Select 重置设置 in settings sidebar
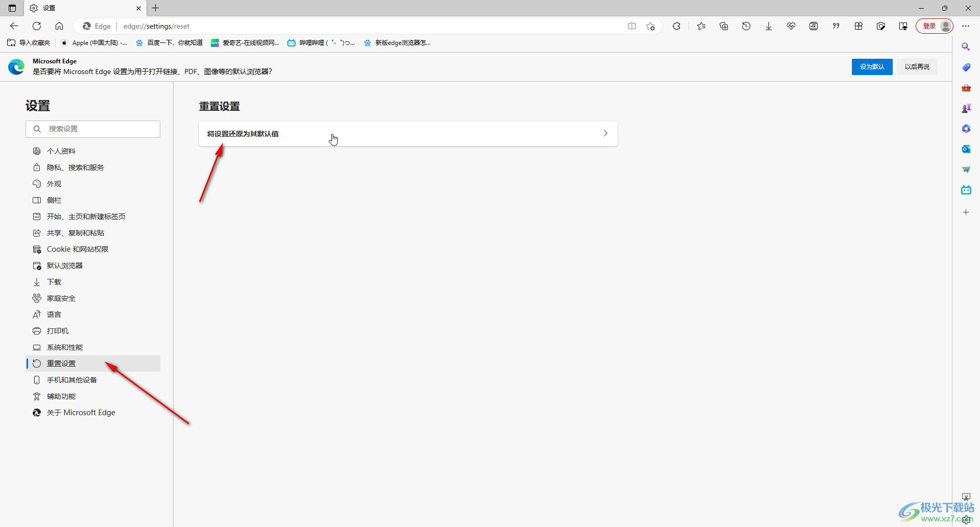Image resolution: width=980 pixels, height=527 pixels. (93, 364)
